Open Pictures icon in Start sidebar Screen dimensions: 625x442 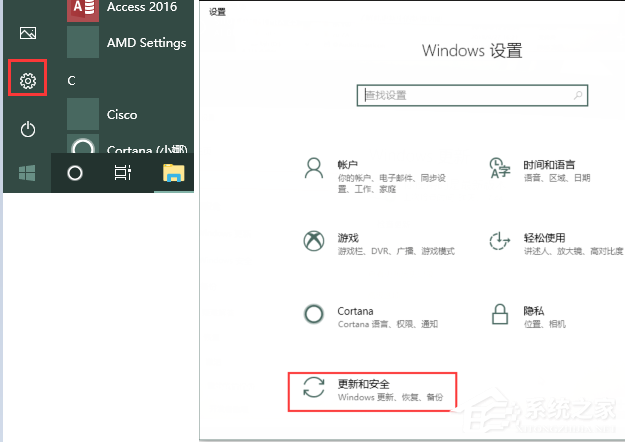[x=28, y=33]
